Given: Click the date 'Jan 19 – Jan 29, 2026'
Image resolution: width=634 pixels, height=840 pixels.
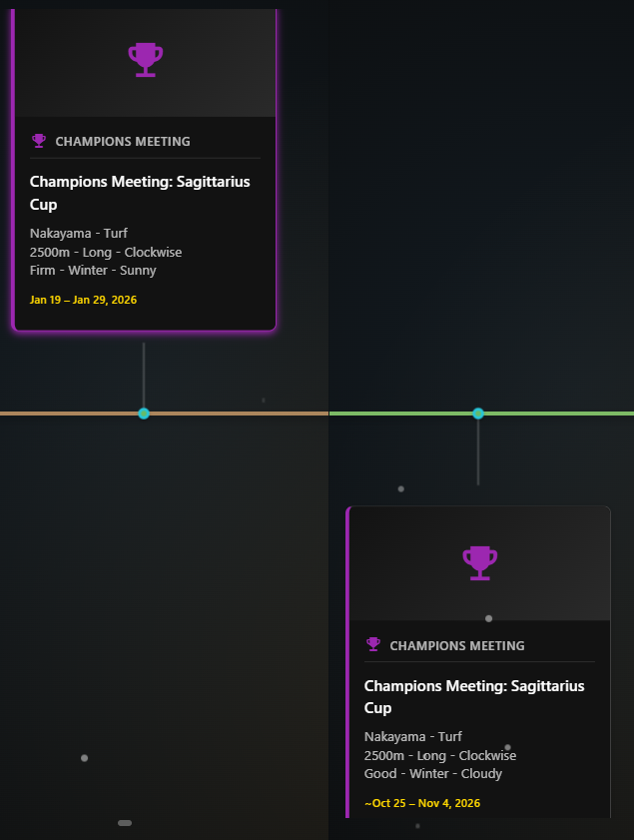Looking at the screenshot, I should pos(83,300).
